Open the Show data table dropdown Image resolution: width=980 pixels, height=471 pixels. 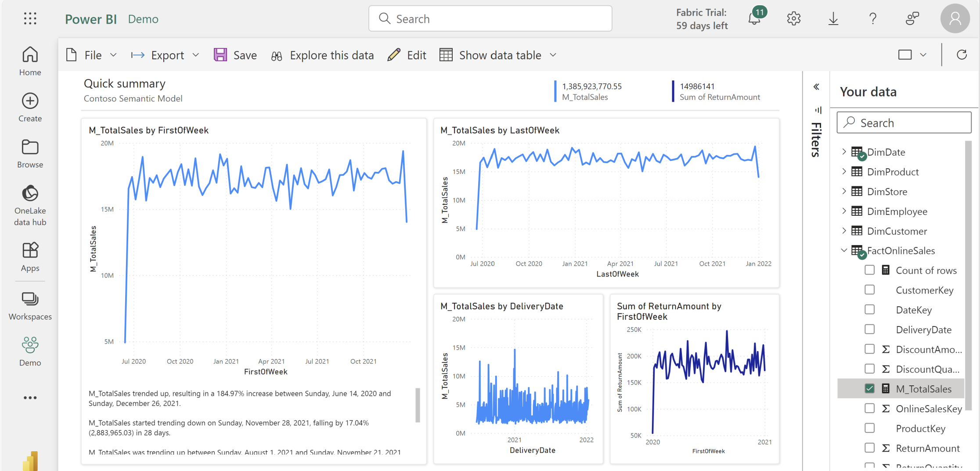(553, 55)
